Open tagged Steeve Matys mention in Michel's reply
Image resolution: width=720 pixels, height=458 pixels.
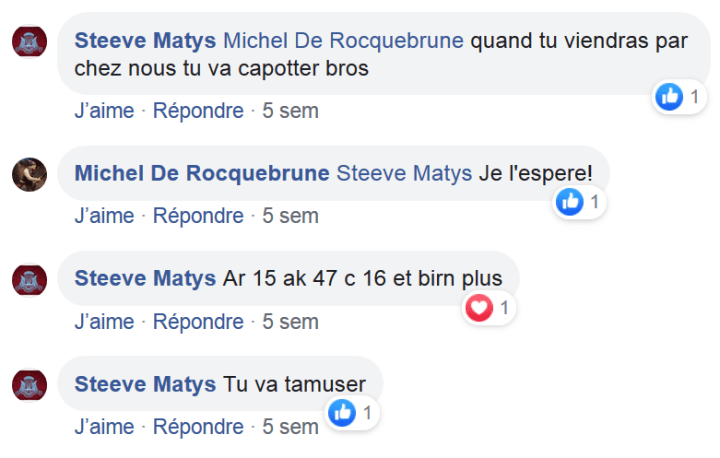pyautogui.click(x=404, y=173)
